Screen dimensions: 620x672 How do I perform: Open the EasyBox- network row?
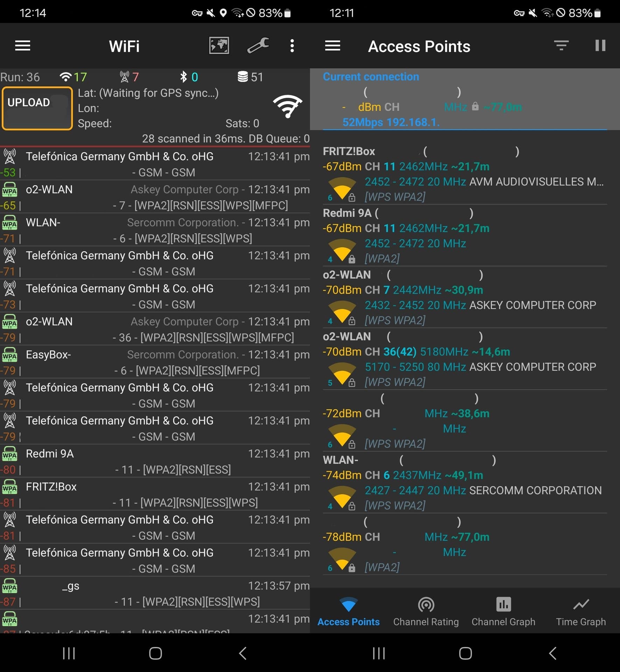(155, 362)
